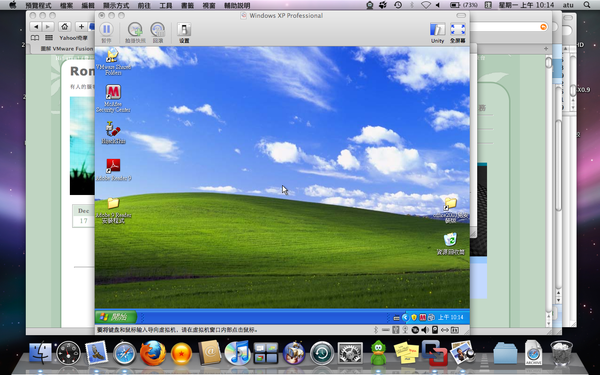The width and height of the screenshot is (600, 375).
Task: Click the yellow security shield tray icon
Action: pos(414,317)
